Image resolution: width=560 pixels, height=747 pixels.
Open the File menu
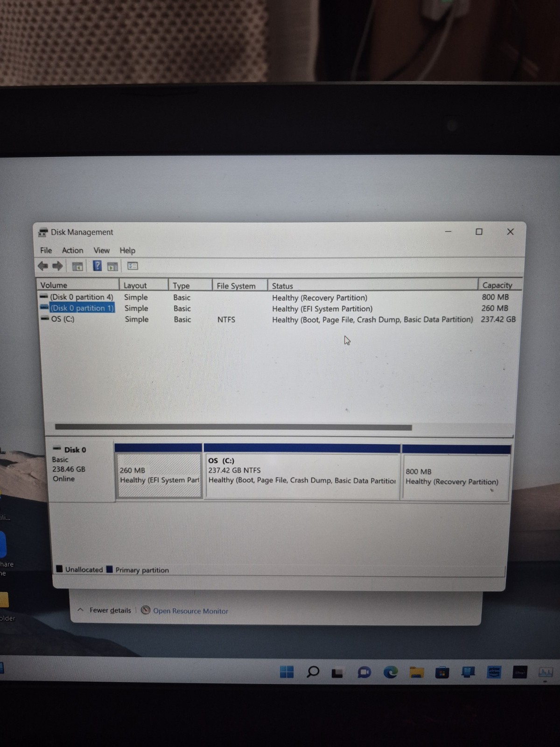(46, 250)
